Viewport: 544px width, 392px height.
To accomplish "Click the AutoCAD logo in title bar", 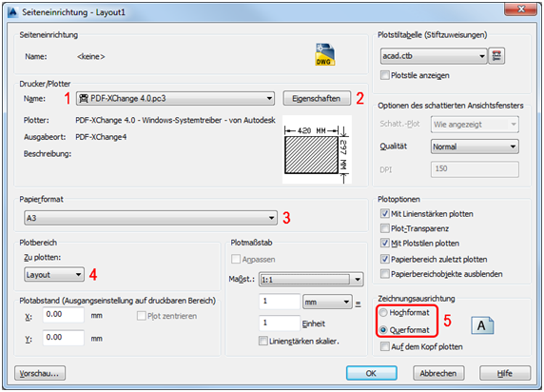I will pos(12,12).
